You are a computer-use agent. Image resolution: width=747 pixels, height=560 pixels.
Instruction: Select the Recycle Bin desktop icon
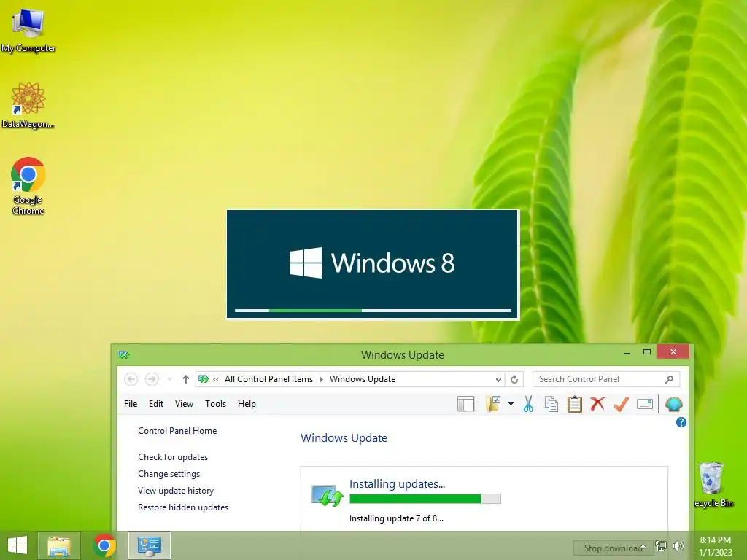(x=713, y=485)
